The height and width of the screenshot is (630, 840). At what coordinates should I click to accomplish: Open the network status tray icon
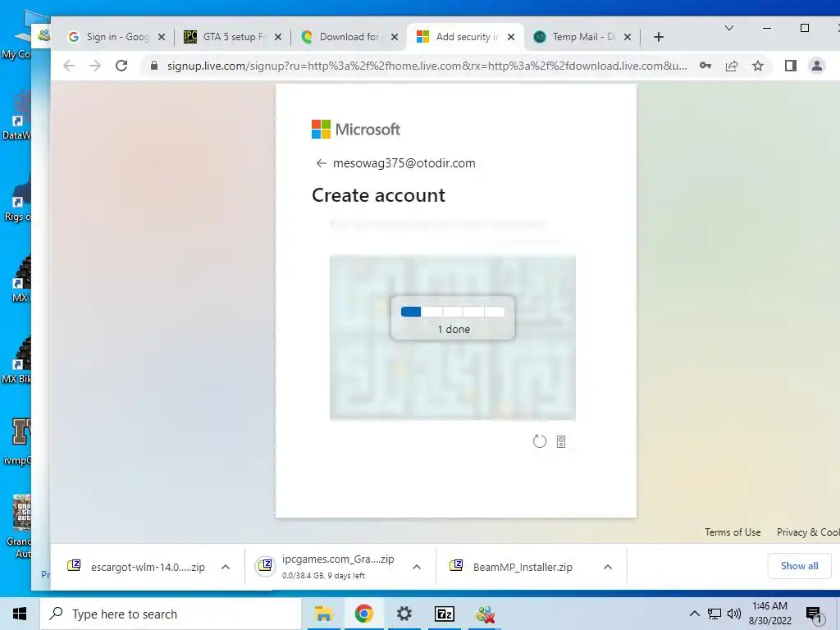714,614
